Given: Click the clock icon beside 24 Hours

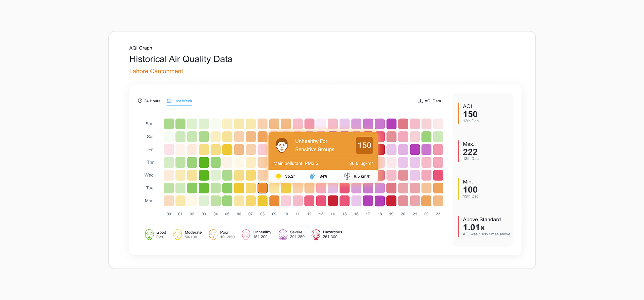Looking at the screenshot, I should (140, 101).
